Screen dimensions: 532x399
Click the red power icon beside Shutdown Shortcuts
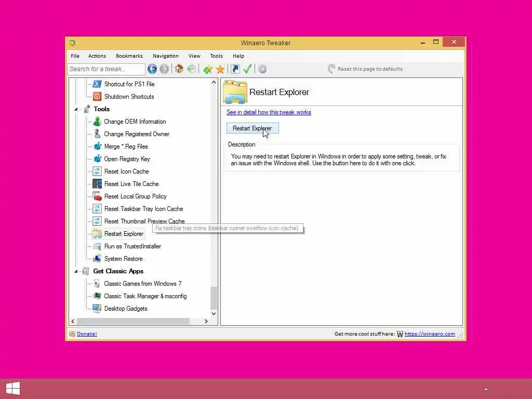click(x=97, y=96)
